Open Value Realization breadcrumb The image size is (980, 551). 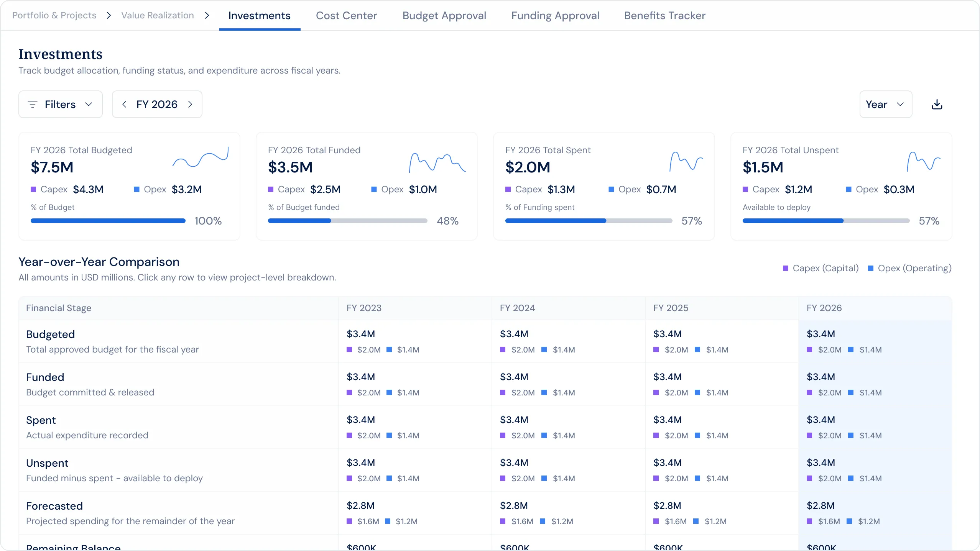click(158, 15)
